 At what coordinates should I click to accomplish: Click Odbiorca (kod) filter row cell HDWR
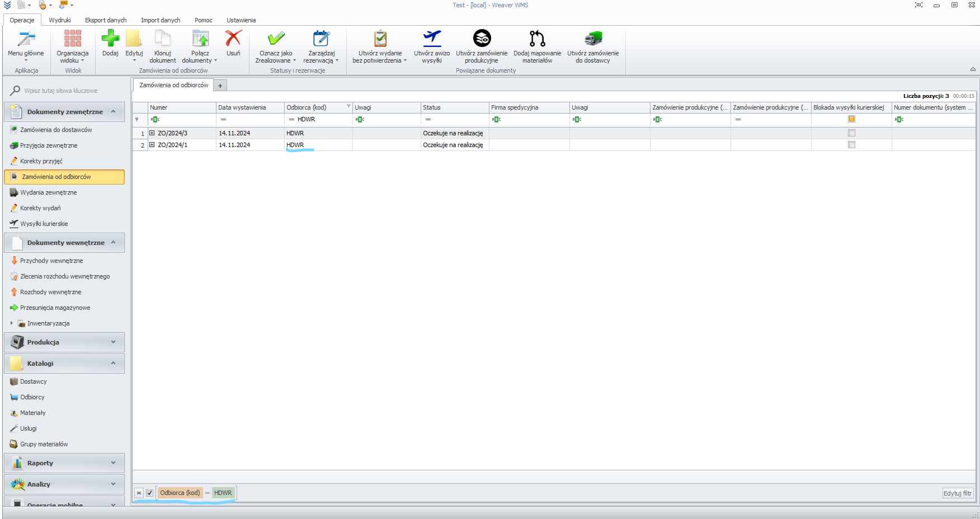click(x=318, y=119)
